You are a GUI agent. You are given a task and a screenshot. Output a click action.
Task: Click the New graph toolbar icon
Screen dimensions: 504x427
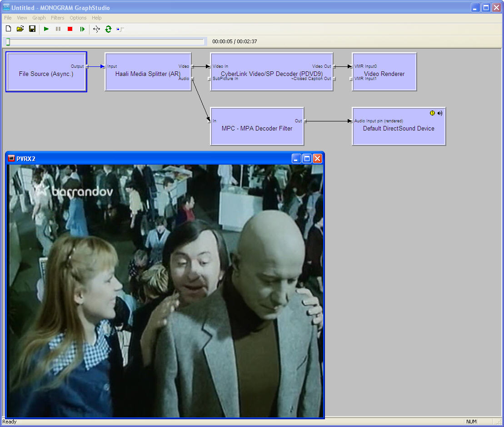[x=9, y=29]
